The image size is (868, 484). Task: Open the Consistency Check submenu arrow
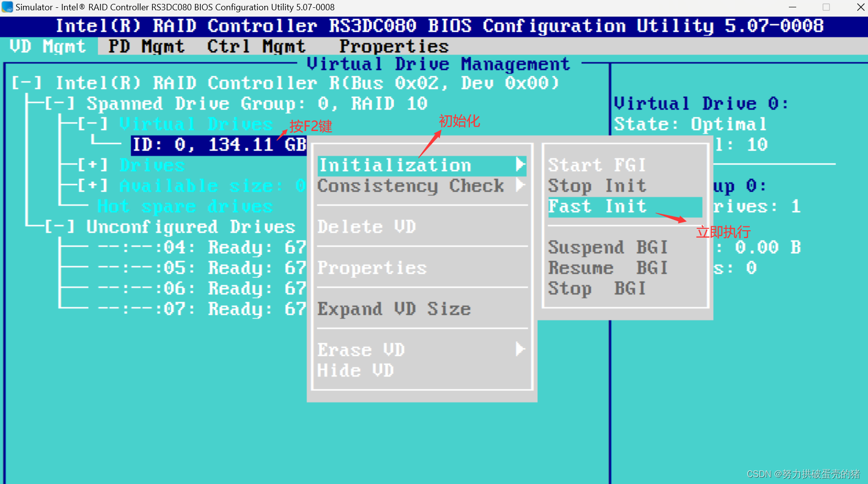pos(521,185)
